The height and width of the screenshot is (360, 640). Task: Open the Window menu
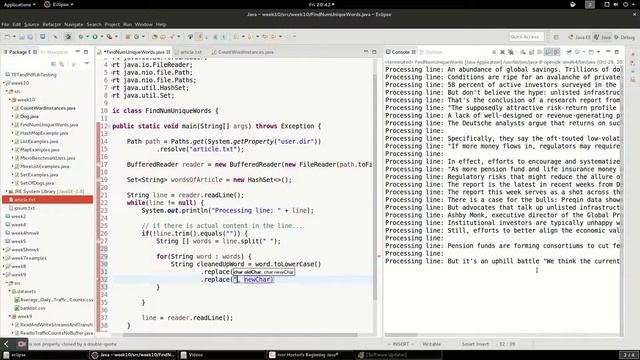click(143, 24)
